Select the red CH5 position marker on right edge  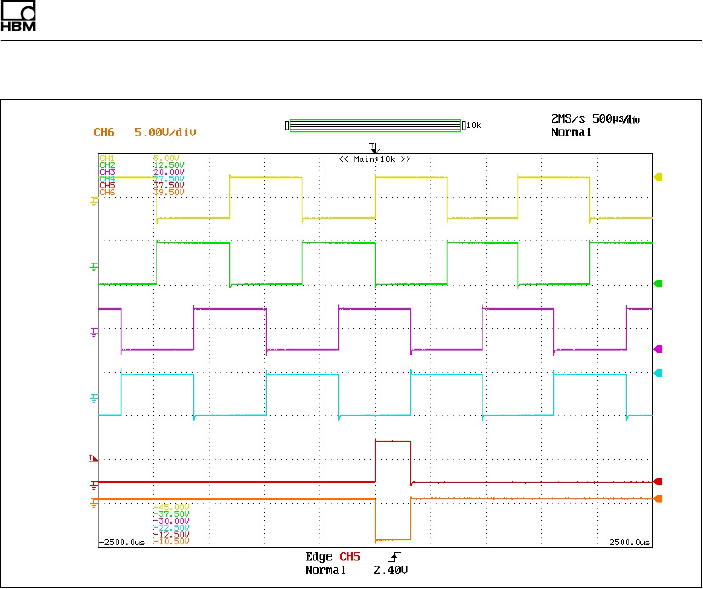658,481
